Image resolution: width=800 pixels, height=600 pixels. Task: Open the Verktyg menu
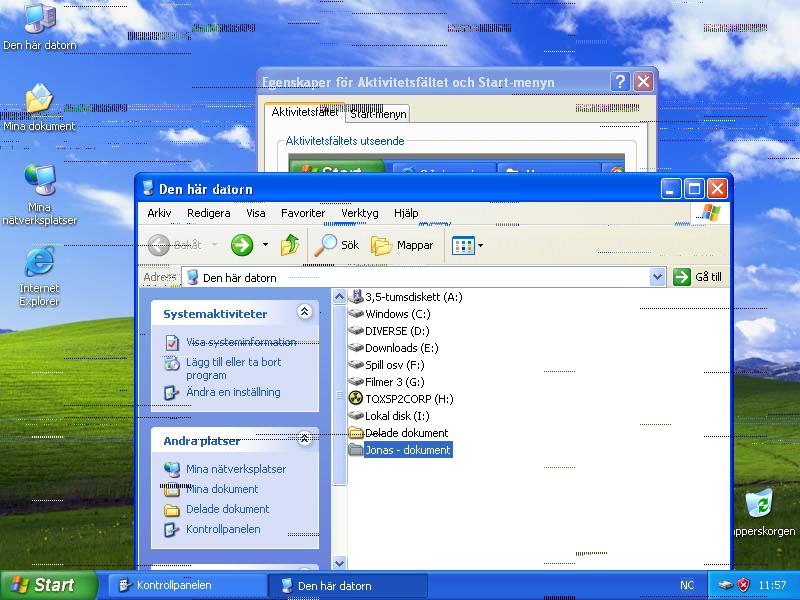[360, 213]
